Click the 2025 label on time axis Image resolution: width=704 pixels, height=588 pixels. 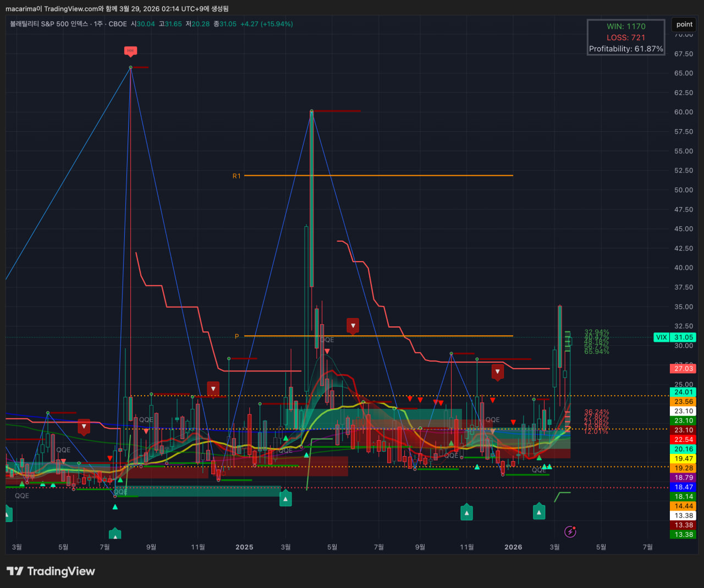pos(244,547)
